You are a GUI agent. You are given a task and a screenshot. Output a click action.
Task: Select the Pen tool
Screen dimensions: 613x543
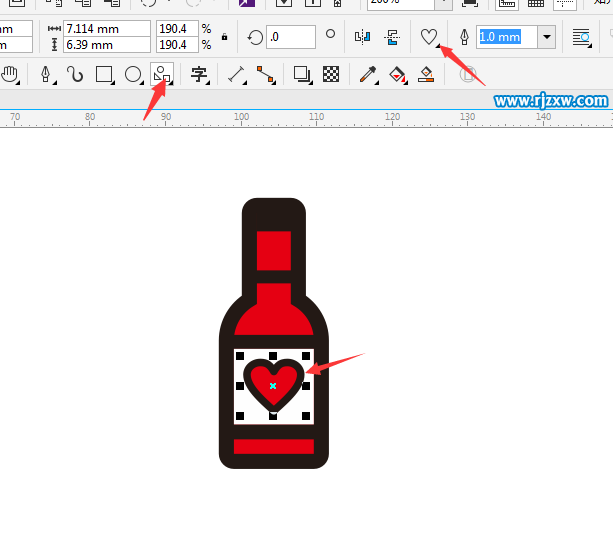click(x=45, y=74)
